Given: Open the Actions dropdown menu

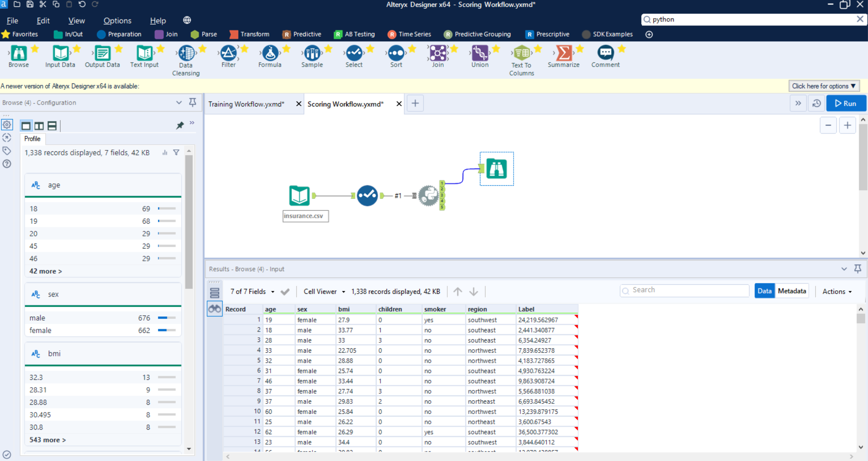Looking at the screenshot, I should pos(837,292).
